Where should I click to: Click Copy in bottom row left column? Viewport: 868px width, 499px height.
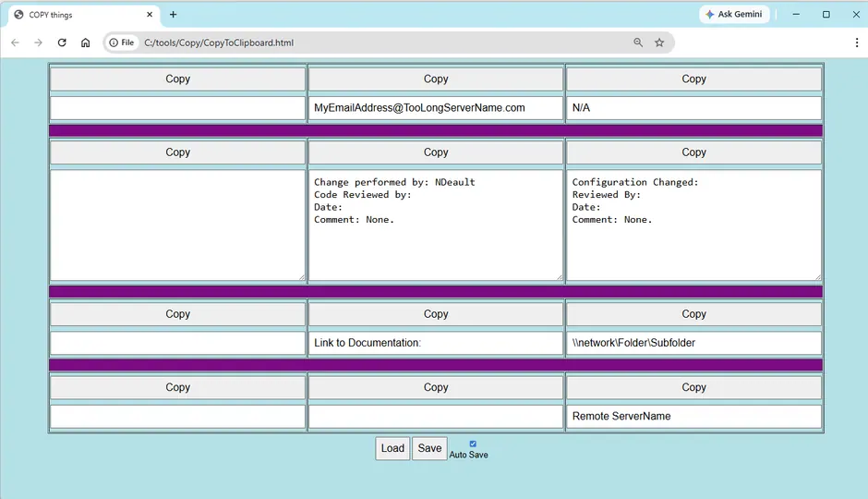[177, 388]
